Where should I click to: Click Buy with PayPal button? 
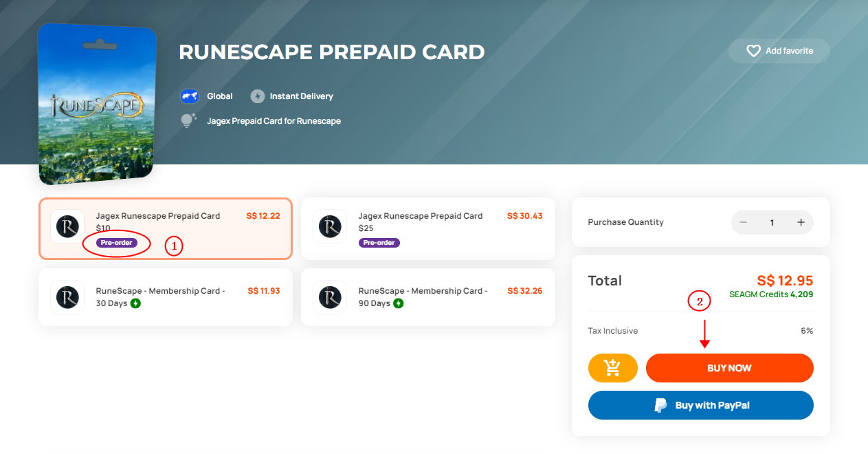pos(701,405)
